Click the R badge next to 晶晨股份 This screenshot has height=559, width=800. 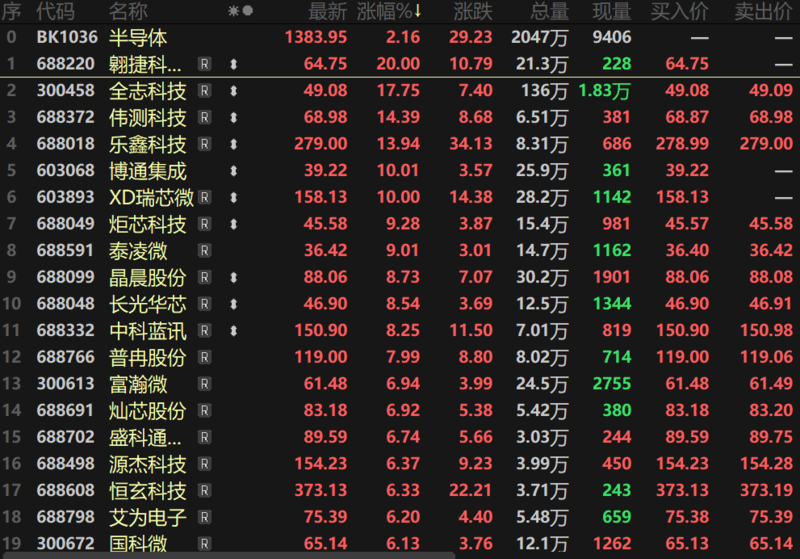point(204,277)
